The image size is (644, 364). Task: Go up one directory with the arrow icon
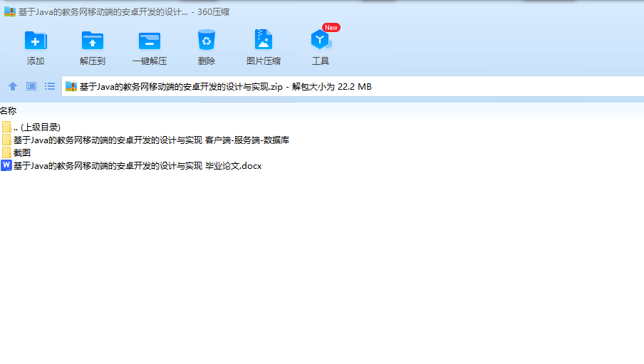(13, 86)
